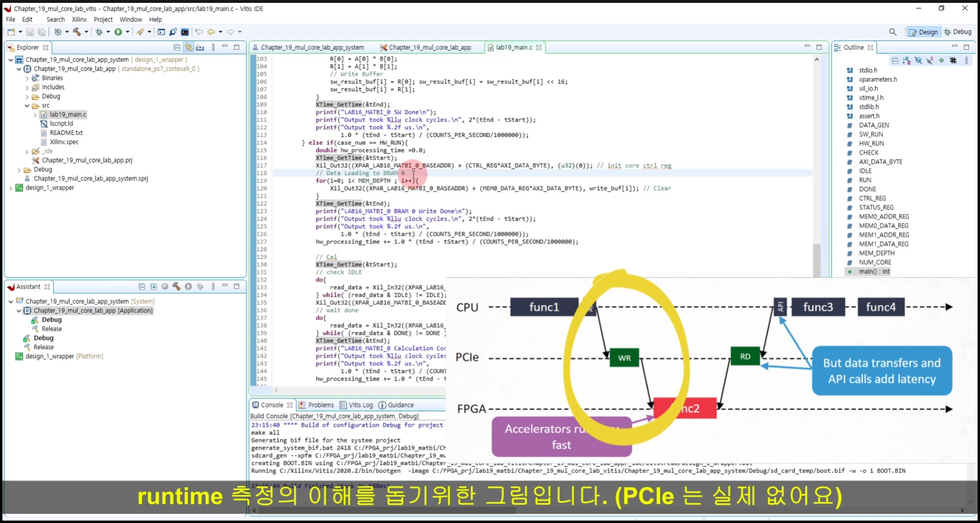The image size is (980, 523).
Task: Select main() : int in Outline
Action: pos(874,272)
